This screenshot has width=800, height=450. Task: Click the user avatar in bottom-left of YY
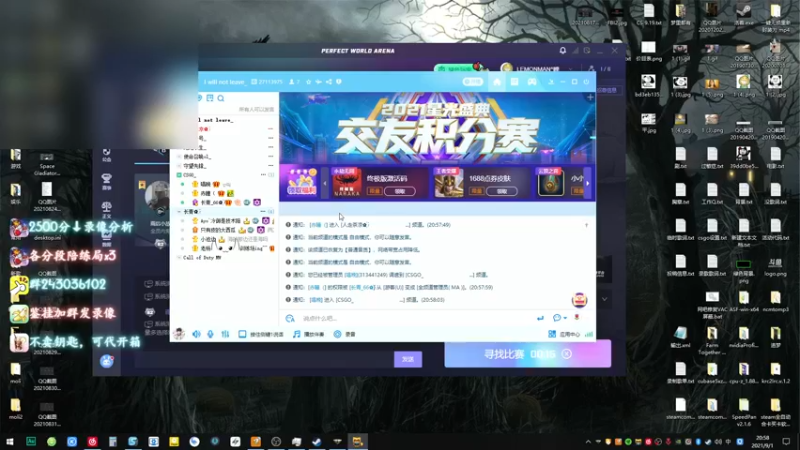pos(179,334)
